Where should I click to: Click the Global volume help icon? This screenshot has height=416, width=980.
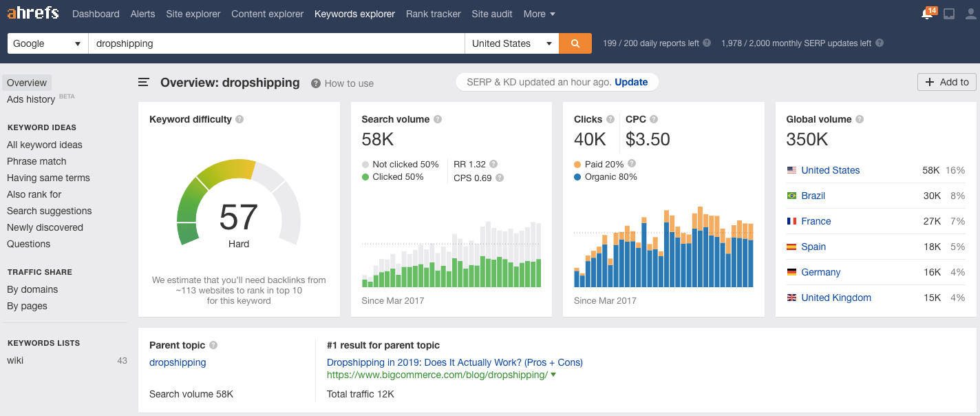point(860,119)
